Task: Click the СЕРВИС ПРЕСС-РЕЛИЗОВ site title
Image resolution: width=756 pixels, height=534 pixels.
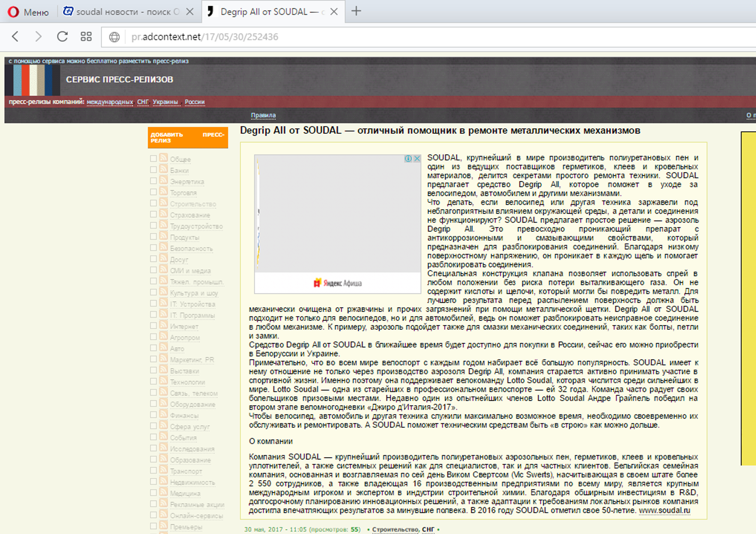Action: (x=120, y=80)
